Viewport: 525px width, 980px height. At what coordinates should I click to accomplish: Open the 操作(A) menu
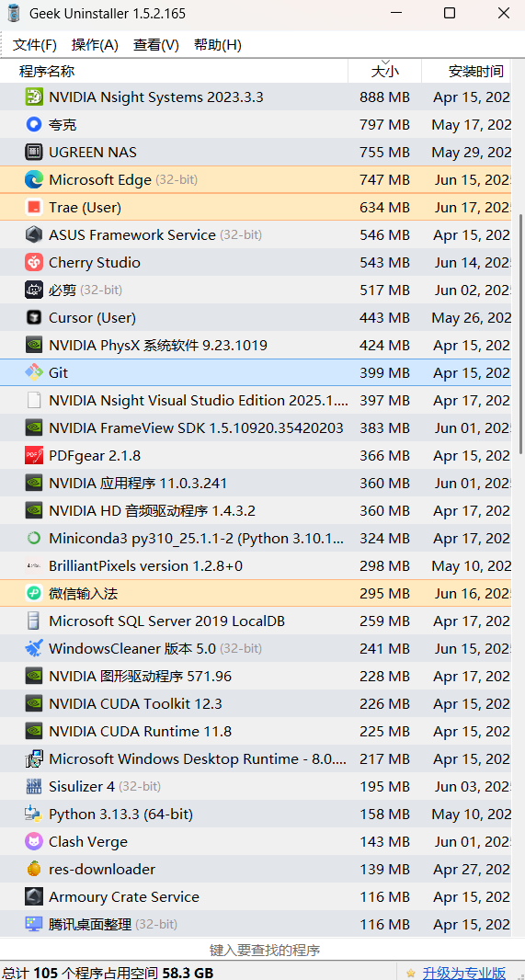click(95, 45)
